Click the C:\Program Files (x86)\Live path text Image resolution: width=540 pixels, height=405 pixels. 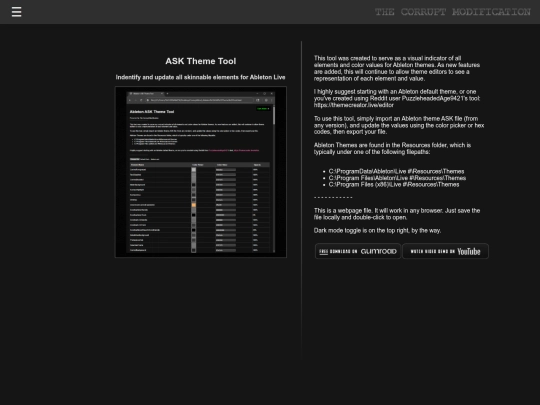point(394,185)
